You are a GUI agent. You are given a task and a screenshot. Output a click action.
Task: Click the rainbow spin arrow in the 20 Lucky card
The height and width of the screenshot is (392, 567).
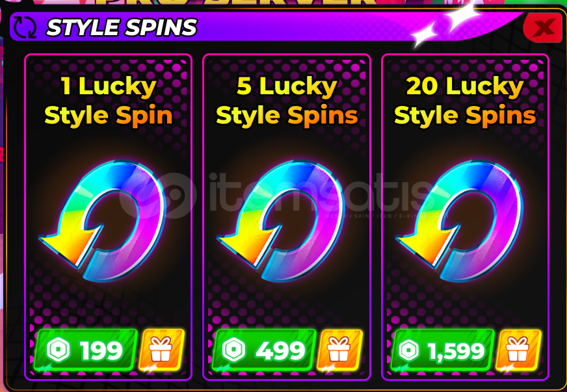tap(459, 220)
